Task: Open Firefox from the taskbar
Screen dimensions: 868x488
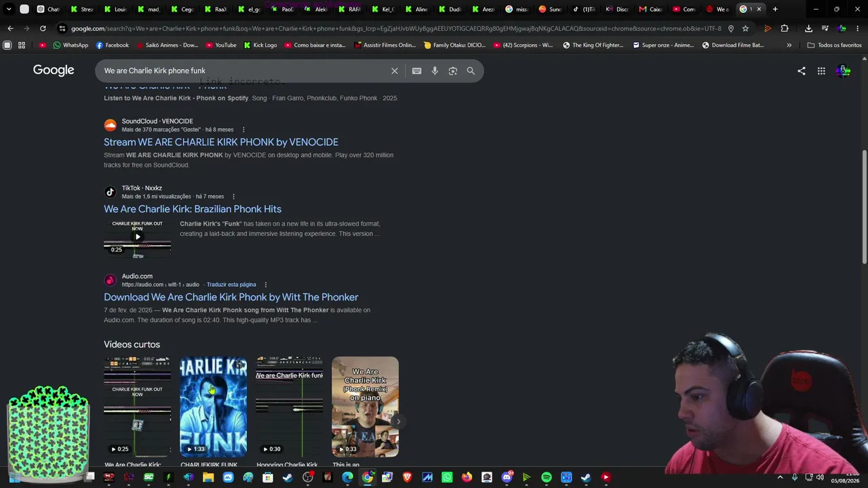Action: click(x=467, y=477)
